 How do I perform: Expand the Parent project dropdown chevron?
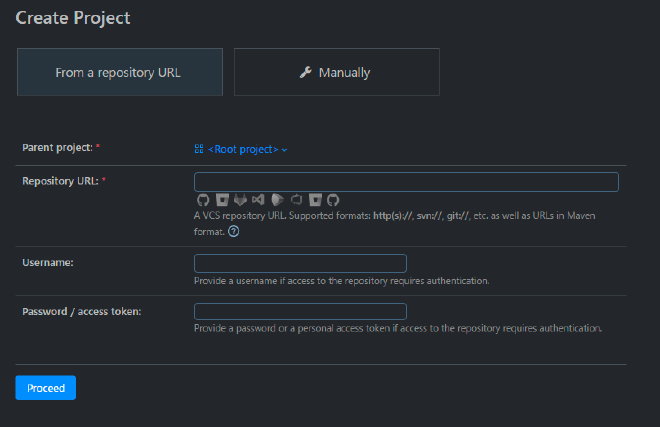coord(284,150)
